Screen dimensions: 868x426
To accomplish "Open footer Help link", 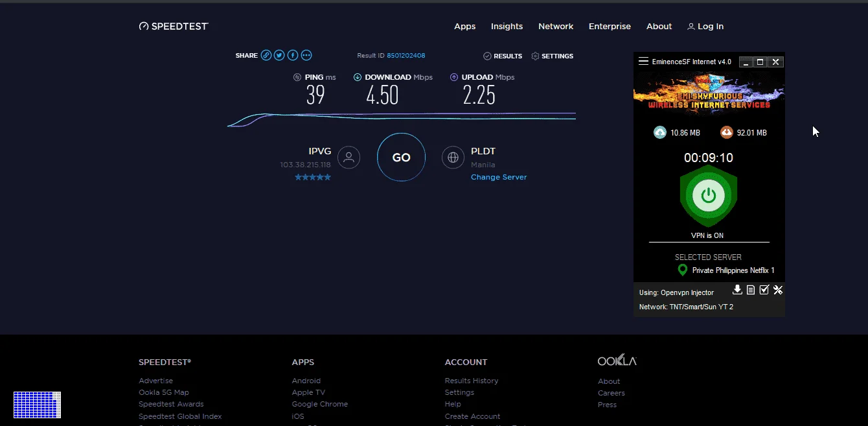I will [453, 404].
